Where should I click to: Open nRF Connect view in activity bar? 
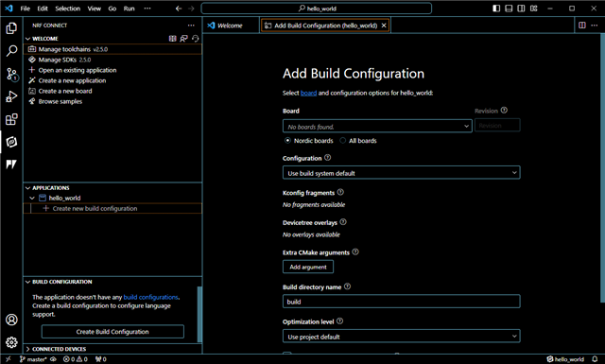pyautogui.click(x=11, y=142)
